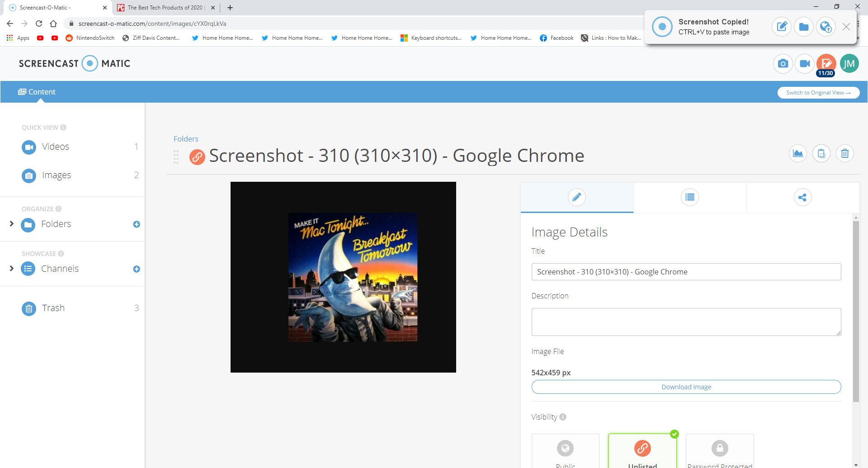The image size is (868, 468).
Task: Click the screenshot camera icon in header
Action: (783, 64)
